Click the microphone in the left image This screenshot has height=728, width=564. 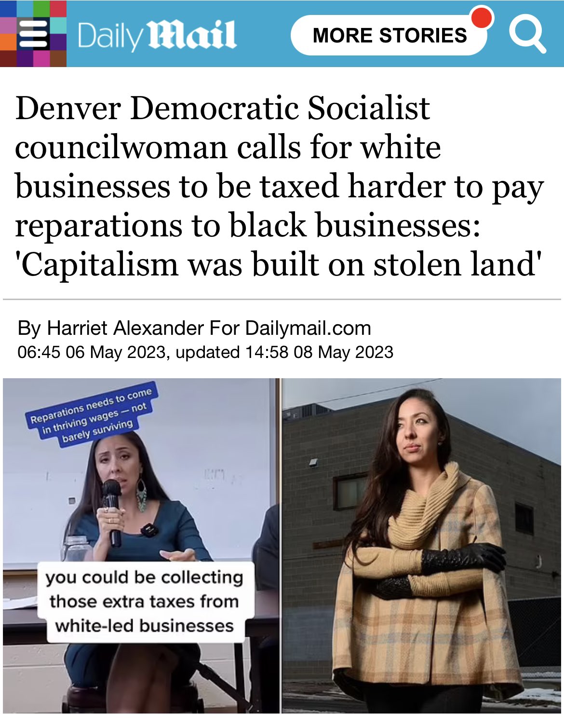coord(112,511)
